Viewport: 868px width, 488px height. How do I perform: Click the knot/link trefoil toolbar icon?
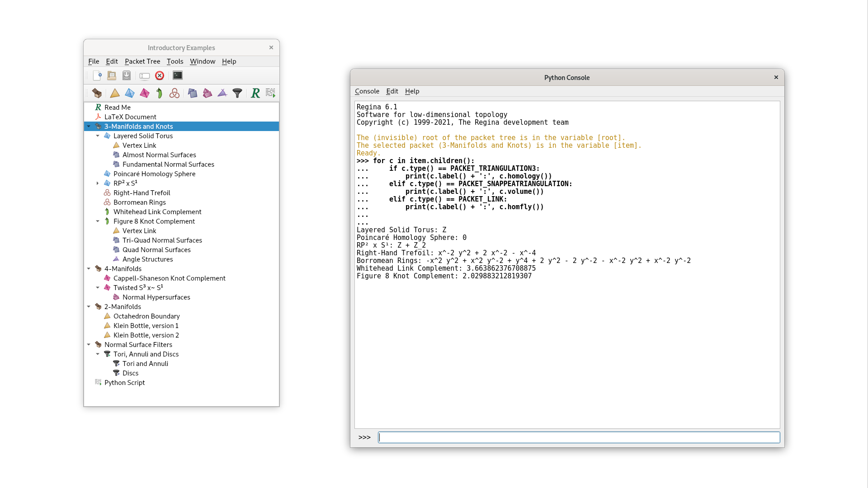[x=175, y=93]
